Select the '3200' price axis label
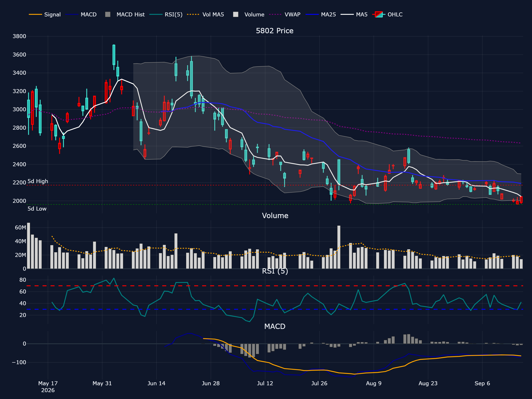The width and height of the screenshot is (532, 399). pos(20,91)
